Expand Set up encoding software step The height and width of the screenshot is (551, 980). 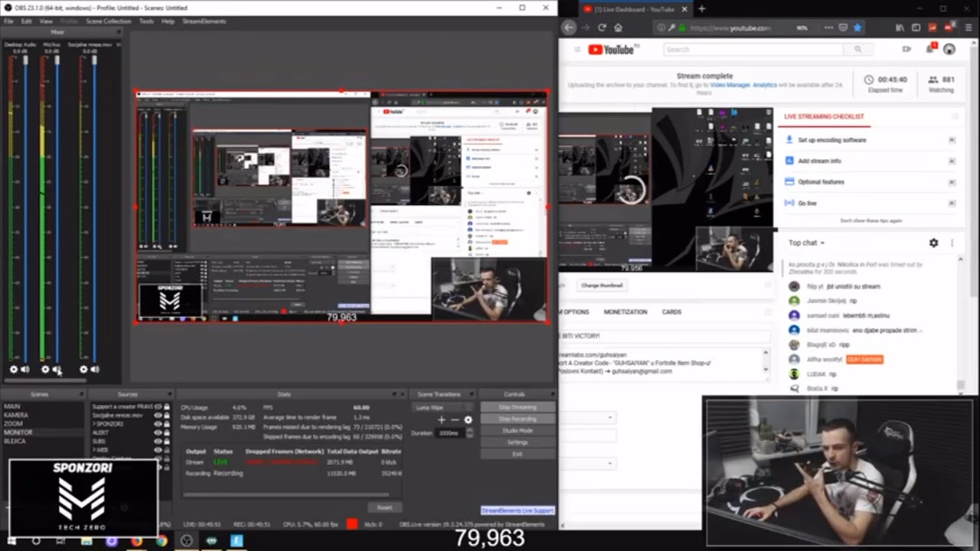pos(952,140)
